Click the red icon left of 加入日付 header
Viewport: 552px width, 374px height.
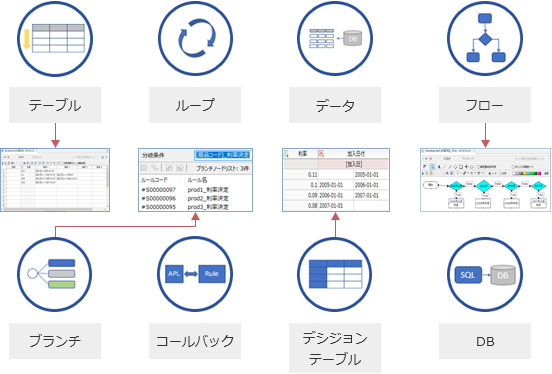click(x=321, y=154)
